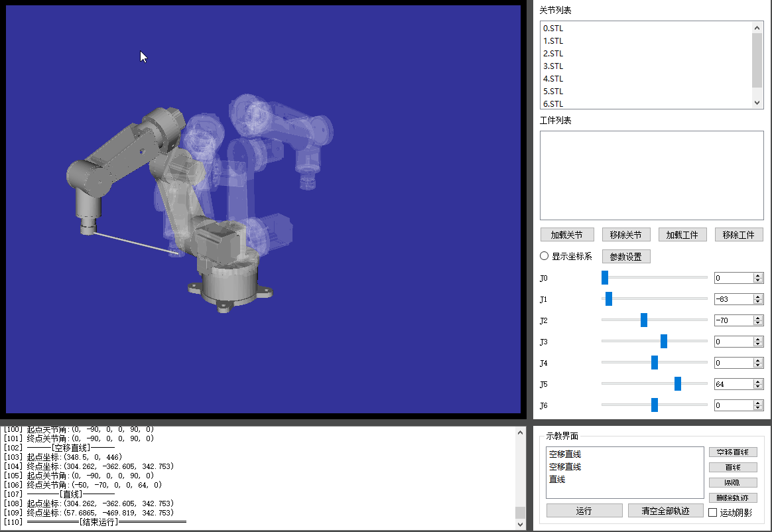Click the 直线 button in teach panel

point(733,467)
